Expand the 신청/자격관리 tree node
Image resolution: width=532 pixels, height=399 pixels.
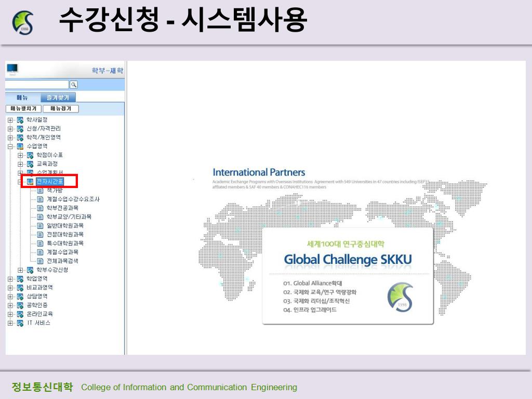(x=10, y=129)
